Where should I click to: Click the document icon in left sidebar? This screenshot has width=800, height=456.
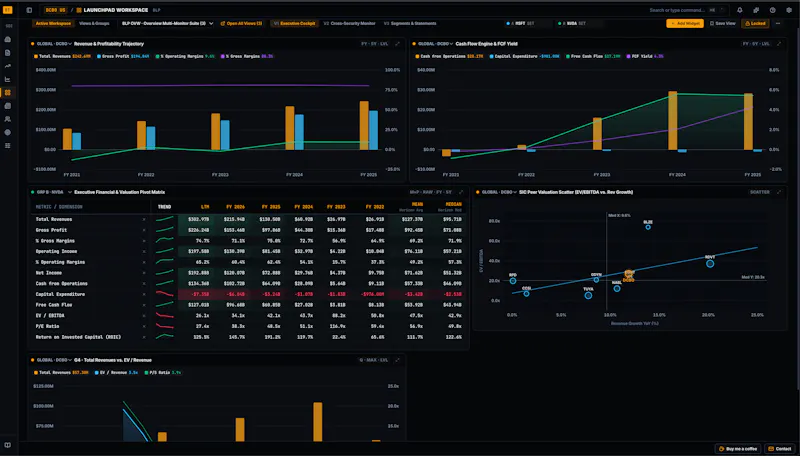8,53
